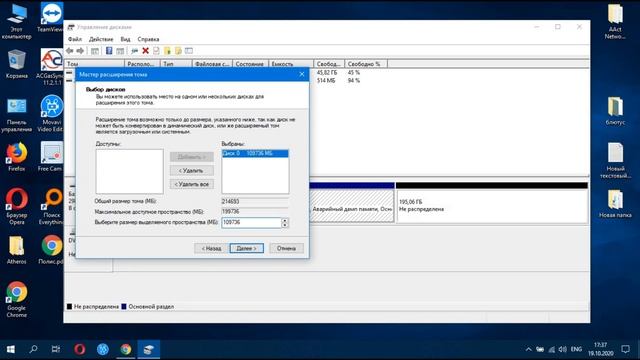
Task: Open the Windows Start menu
Action: tap(11, 349)
